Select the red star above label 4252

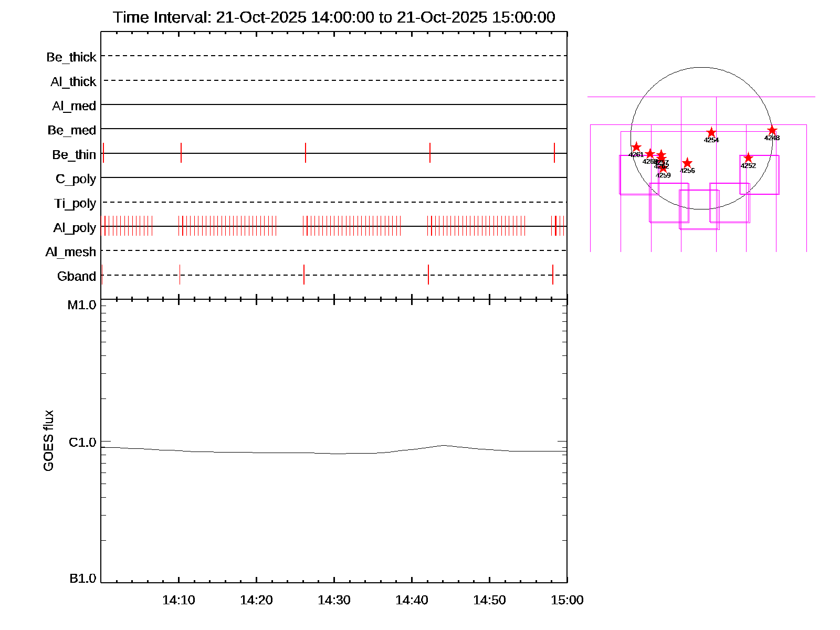click(x=748, y=158)
